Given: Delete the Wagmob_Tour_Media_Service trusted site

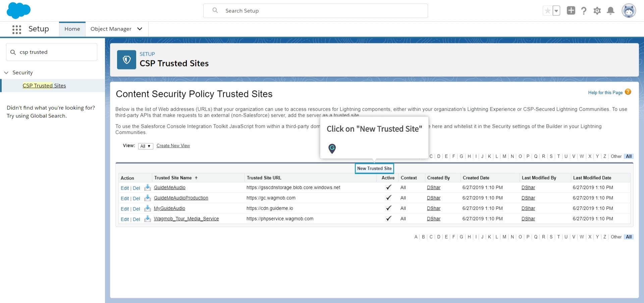Looking at the screenshot, I should [x=136, y=219].
